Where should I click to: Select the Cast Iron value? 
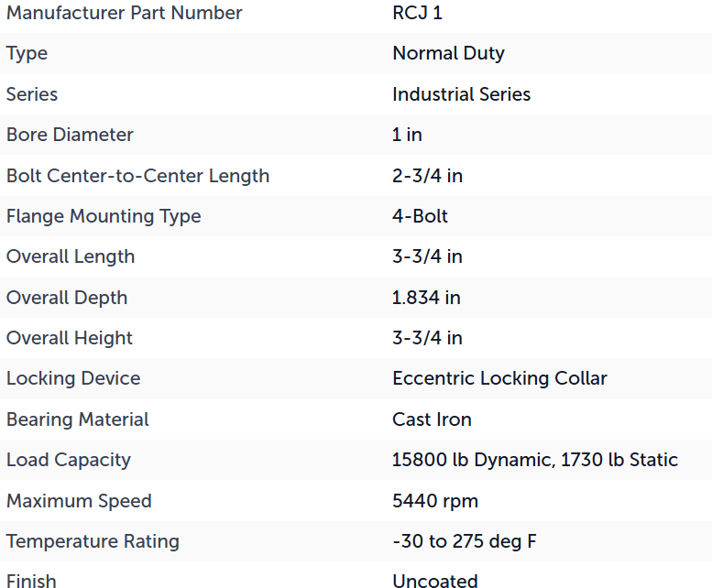[x=432, y=419]
